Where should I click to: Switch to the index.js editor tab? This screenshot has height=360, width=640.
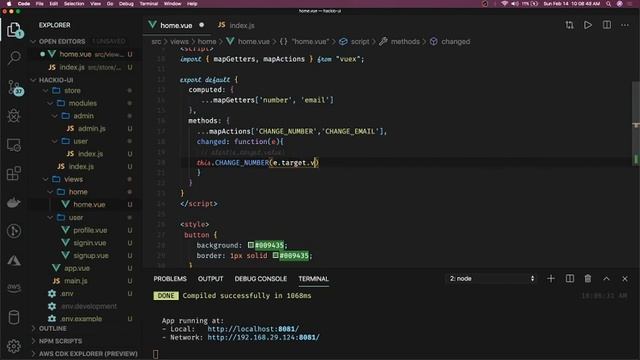[236, 25]
